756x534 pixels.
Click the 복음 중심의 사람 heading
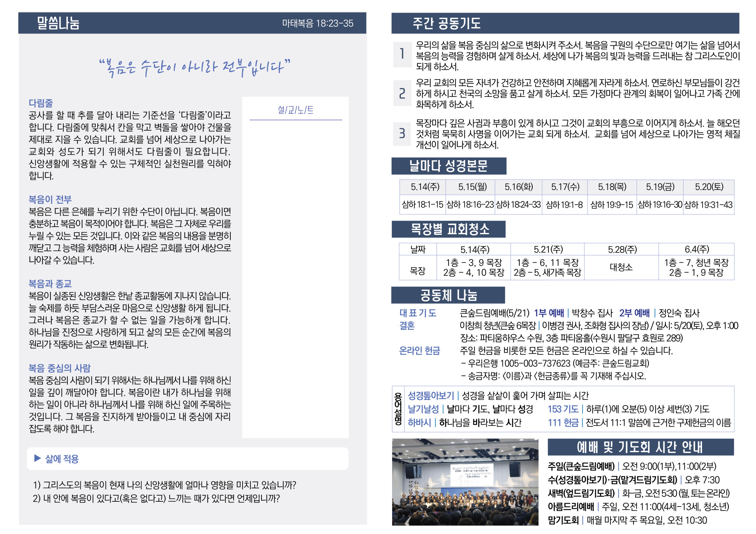(x=59, y=368)
